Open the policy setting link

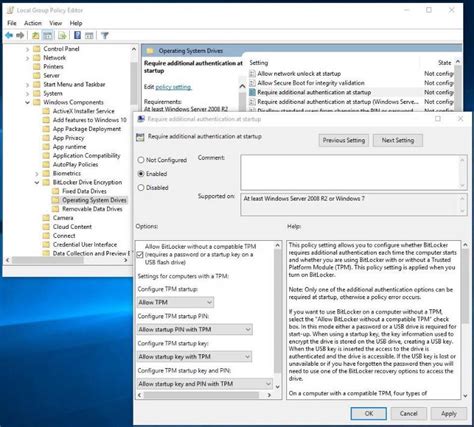click(x=173, y=87)
